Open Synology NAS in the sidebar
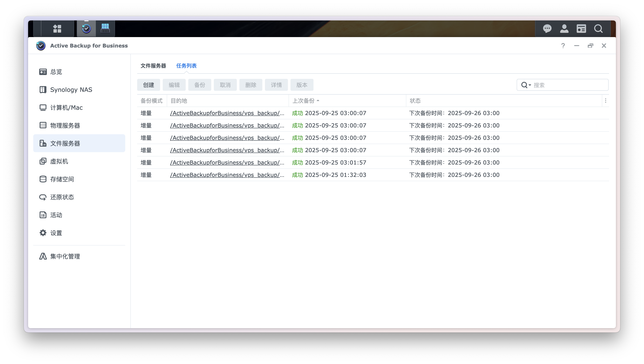Screen dimensions: 644x364 pos(79,90)
